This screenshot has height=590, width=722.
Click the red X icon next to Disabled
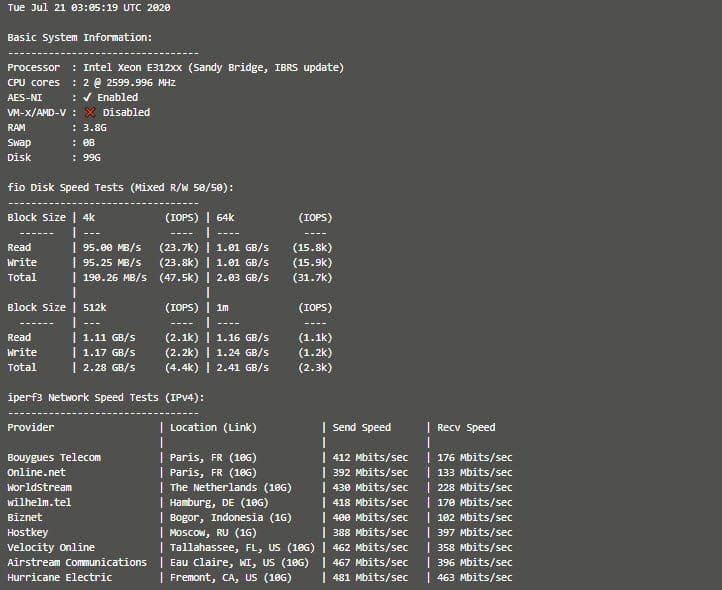tap(90, 112)
